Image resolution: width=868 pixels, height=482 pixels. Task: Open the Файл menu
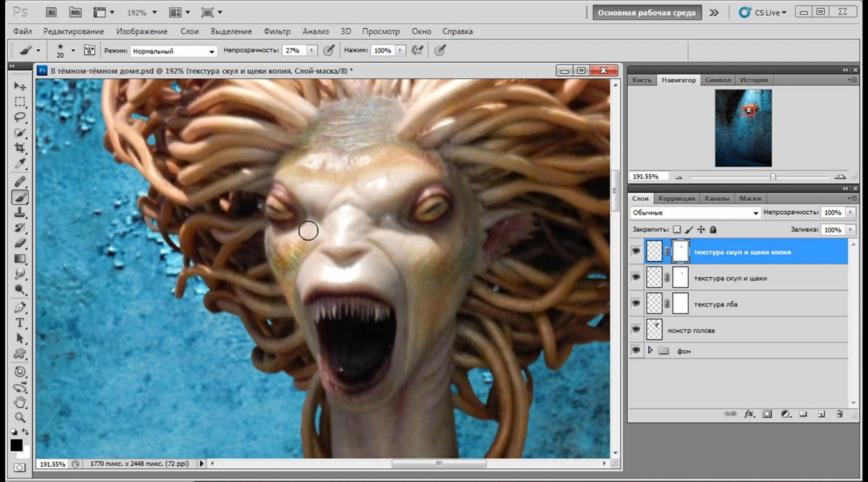tap(22, 32)
